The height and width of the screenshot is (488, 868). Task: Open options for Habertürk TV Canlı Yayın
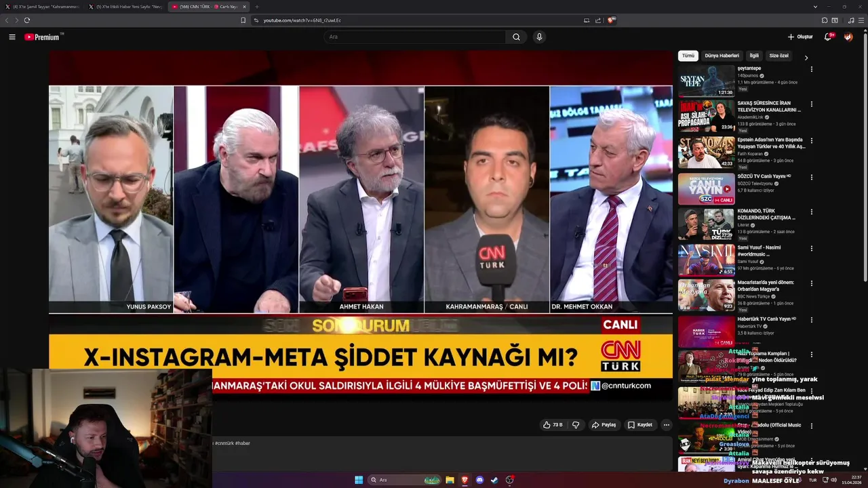coord(811,319)
